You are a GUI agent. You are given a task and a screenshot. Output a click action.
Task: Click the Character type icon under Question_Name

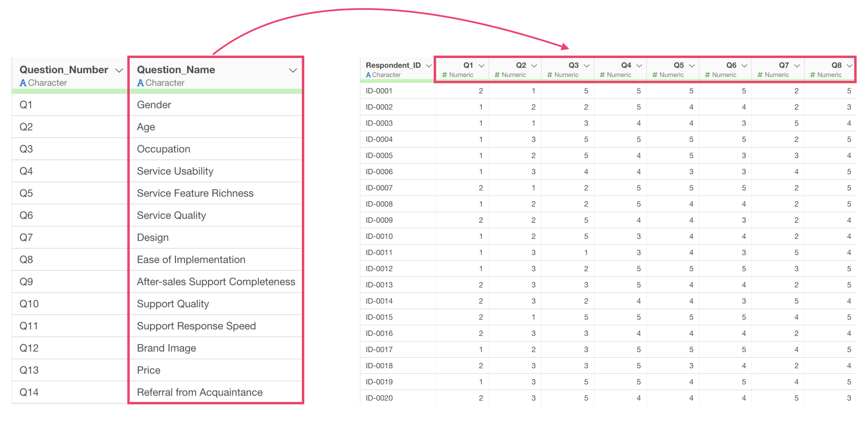tap(140, 83)
